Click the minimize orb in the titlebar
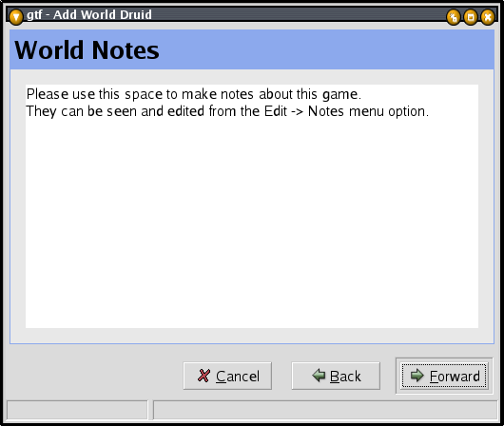This screenshot has width=504, height=426. point(454,17)
